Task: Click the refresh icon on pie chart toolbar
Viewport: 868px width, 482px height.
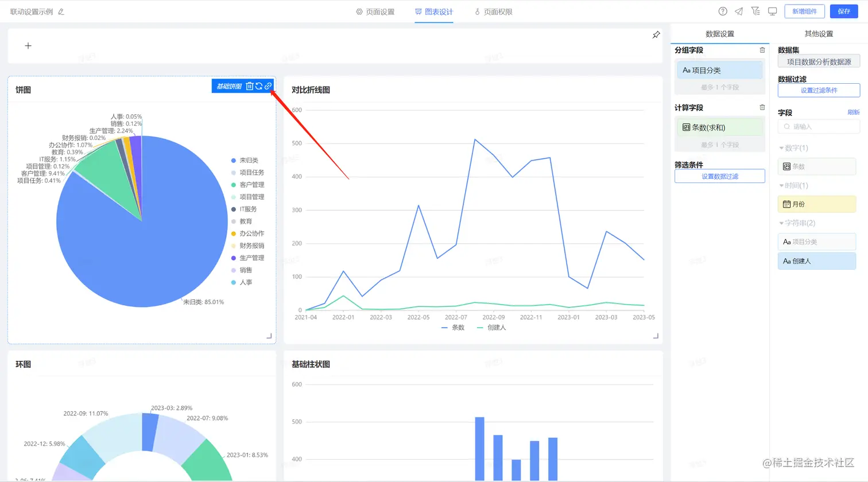Action: 259,86
